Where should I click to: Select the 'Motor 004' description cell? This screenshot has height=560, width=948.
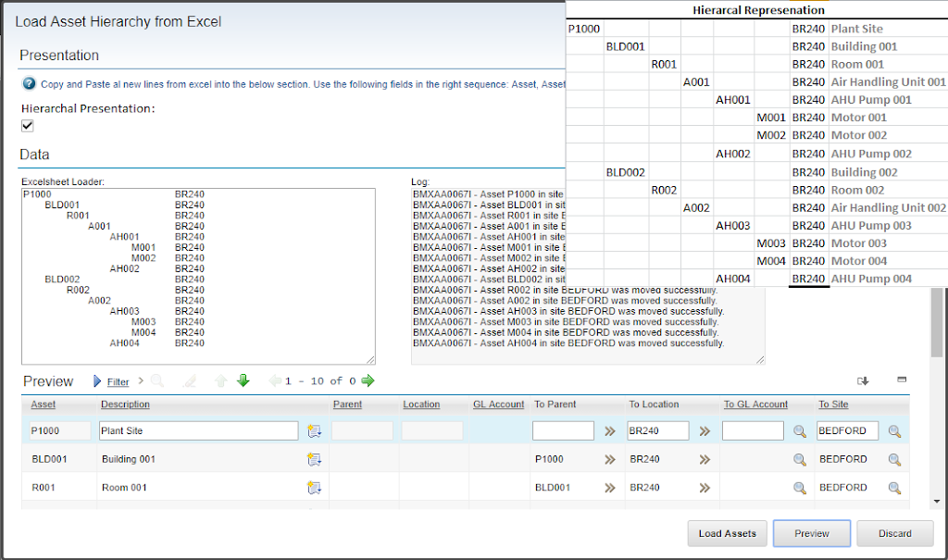click(888, 261)
